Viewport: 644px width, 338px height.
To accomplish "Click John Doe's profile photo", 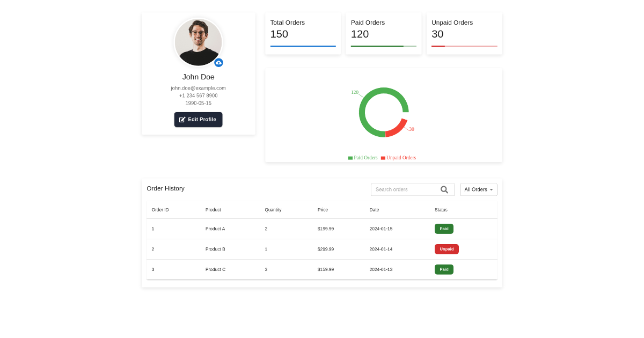I will point(198,42).
